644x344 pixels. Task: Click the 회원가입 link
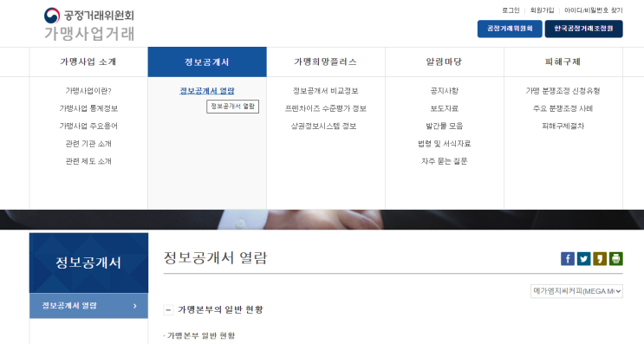coord(542,10)
